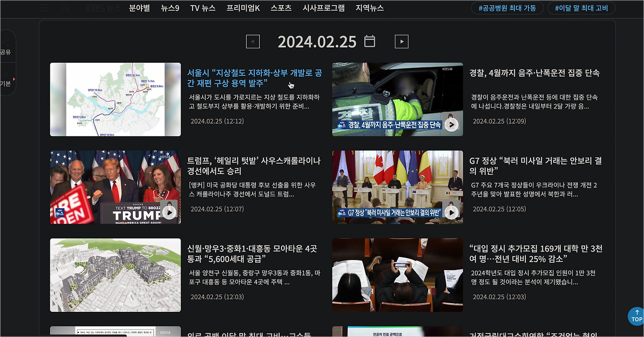Open the 뉴스9 menu
The height and width of the screenshot is (337, 644).
click(170, 8)
